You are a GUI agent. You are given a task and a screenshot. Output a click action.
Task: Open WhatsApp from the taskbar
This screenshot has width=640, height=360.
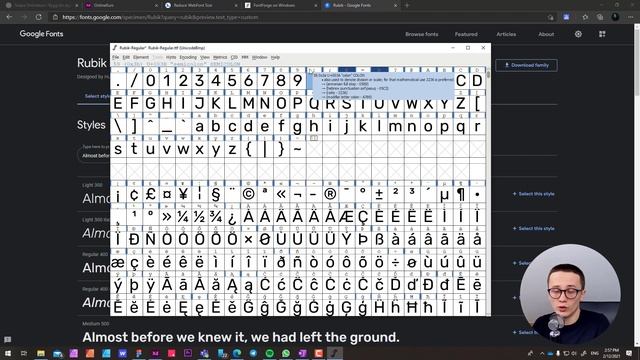[286, 353]
